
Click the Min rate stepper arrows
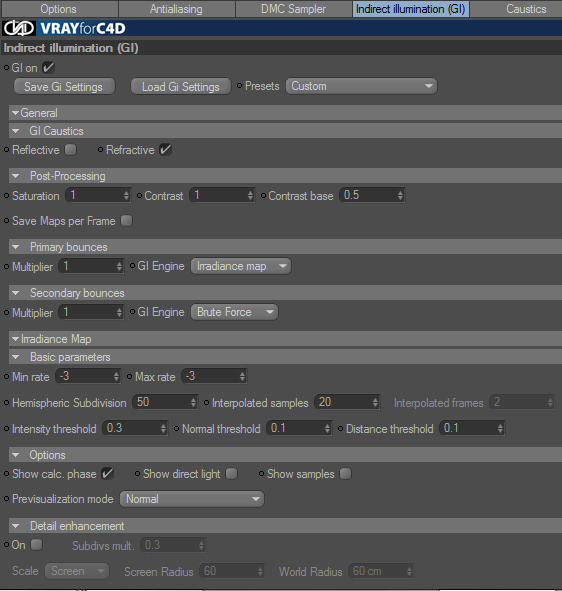click(x=116, y=376)
